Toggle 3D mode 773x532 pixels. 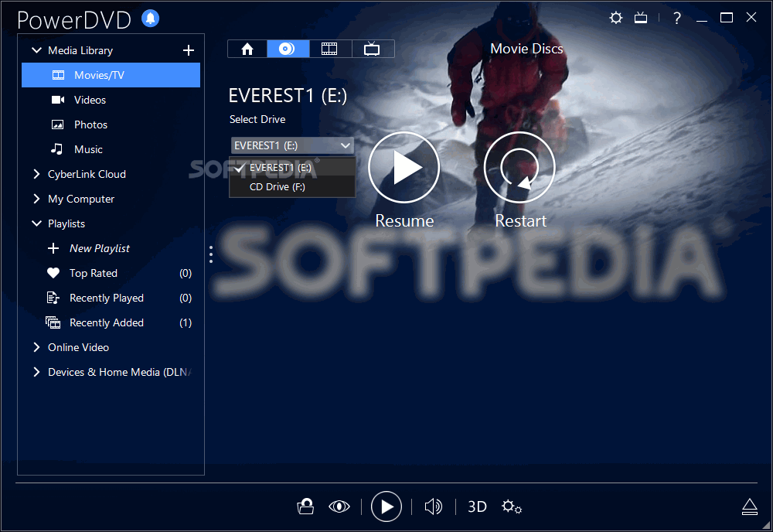click(x=477, y=506)
